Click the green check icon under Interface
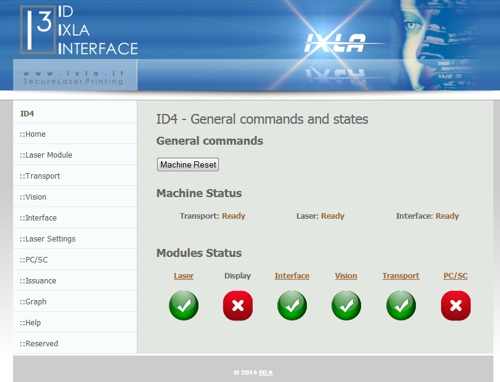 pyautogui.click(x=292, y=305)
